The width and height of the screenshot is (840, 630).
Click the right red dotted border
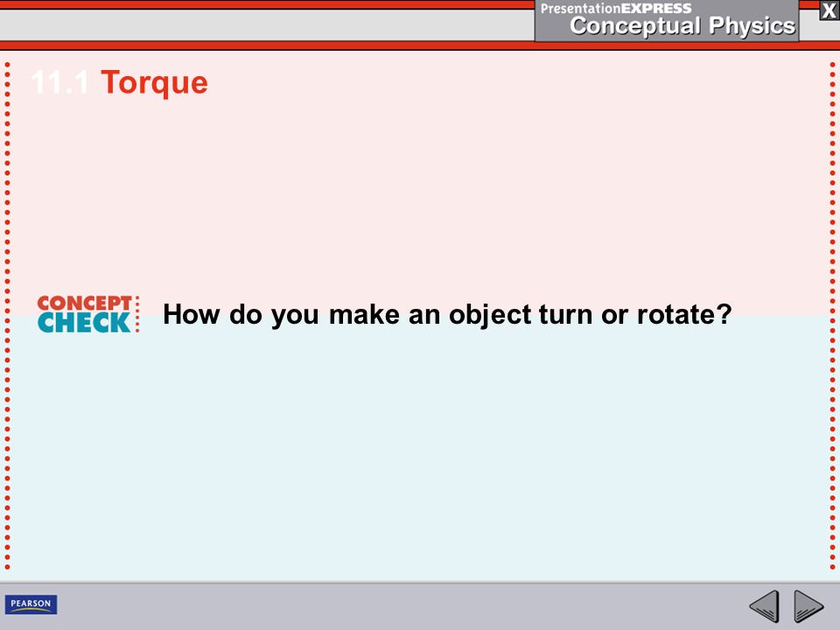(832, 316)
